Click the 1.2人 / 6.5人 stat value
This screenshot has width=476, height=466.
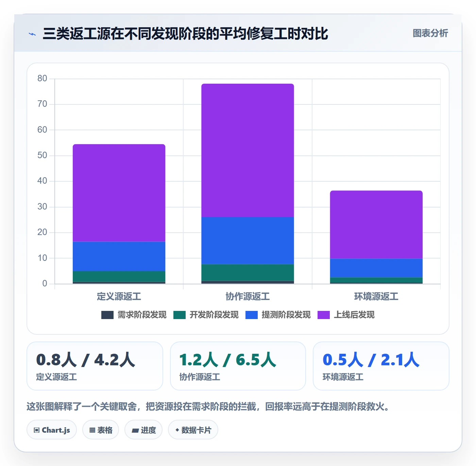point(228,360)
